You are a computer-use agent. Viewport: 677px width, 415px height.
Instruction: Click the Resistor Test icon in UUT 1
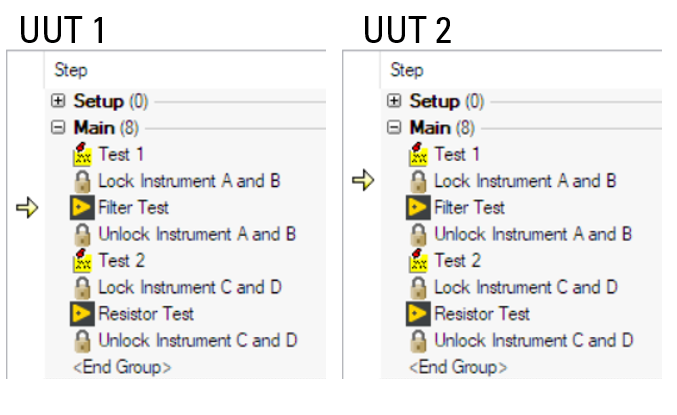[x=82, y=314]
